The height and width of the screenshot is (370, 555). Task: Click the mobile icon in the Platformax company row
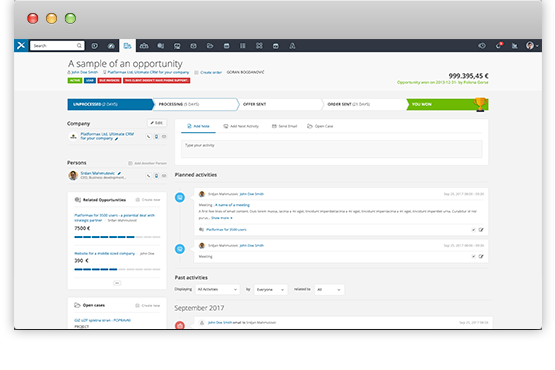[156, 136]
